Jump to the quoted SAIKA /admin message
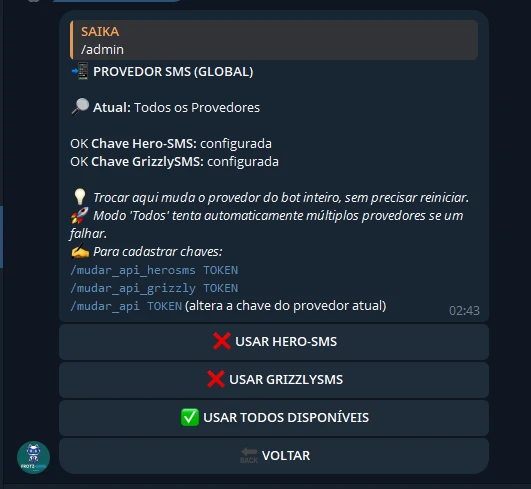The width and height of the screenshot is (531, 489). click(274, 40)
